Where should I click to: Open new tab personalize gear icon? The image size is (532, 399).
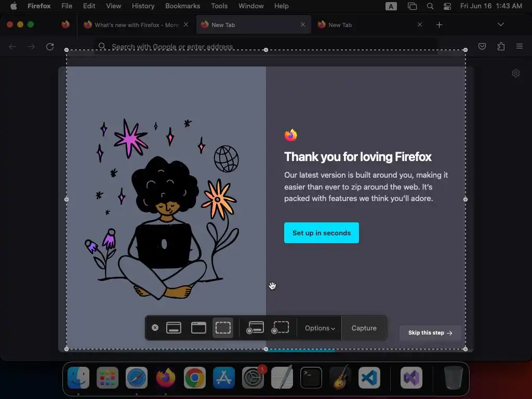tap(516, 73)
